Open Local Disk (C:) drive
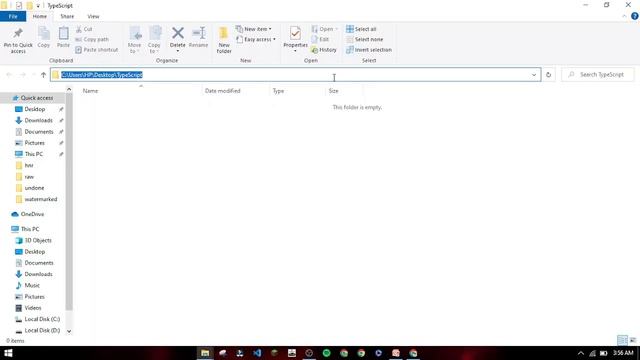Image resolution: width=640 pixels, height=360 pixels. (42, 319)
